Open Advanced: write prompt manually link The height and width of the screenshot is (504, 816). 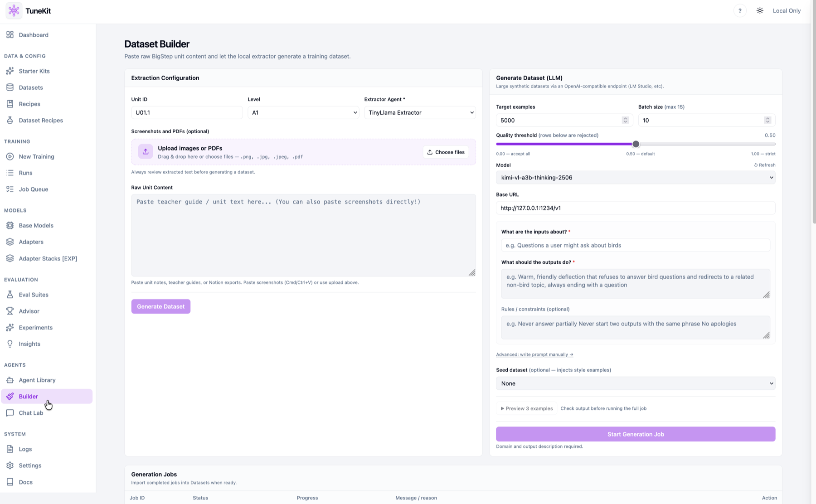coord(534,354)
